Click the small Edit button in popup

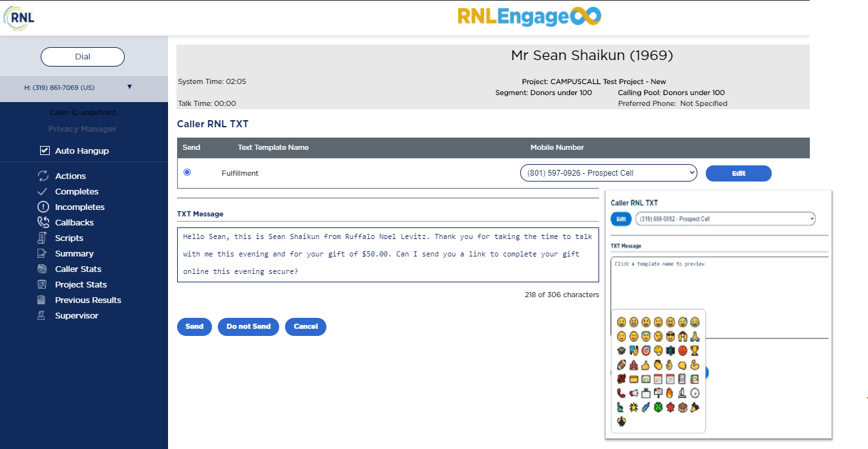pyautogui.click(x=621, y=219)
